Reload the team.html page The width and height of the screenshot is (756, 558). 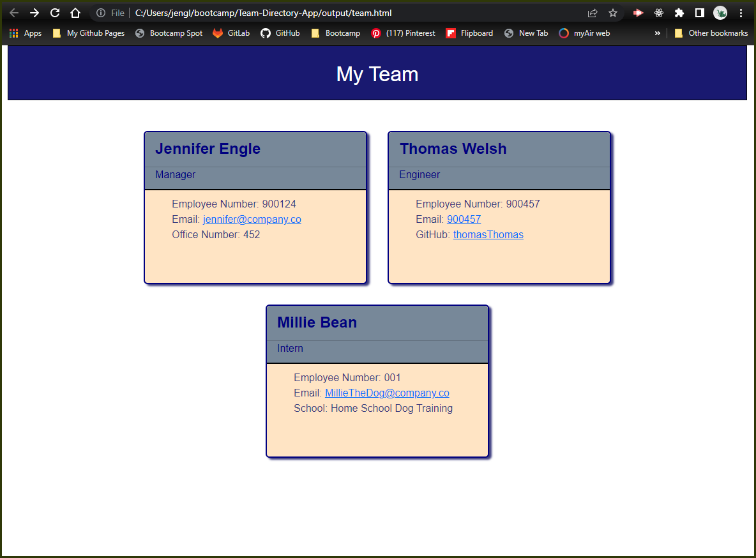(54, 12)
